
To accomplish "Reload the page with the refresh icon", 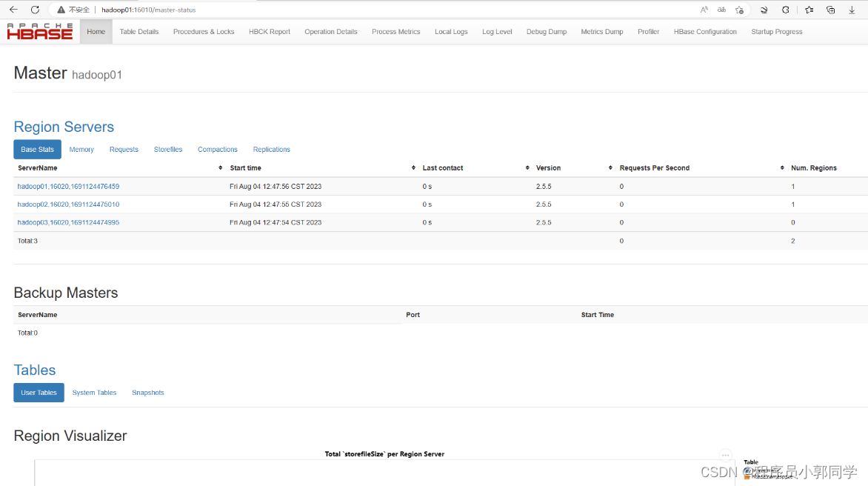I will (x=35, y=10).
